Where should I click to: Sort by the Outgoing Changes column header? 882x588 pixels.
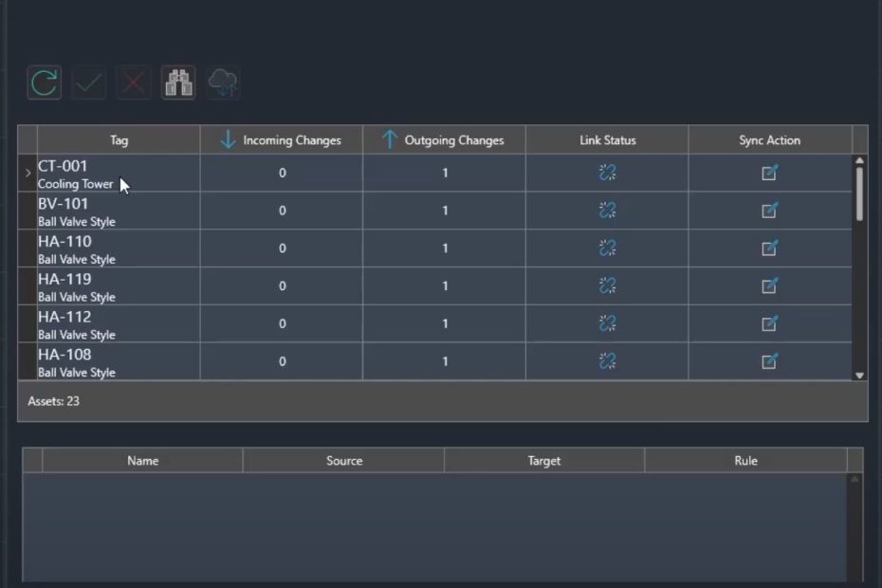coord(444,140)
